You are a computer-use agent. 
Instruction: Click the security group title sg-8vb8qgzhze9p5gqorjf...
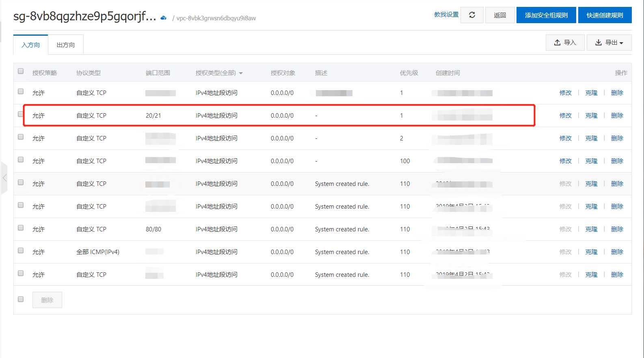pyautogui.click(x=85, y=16)
